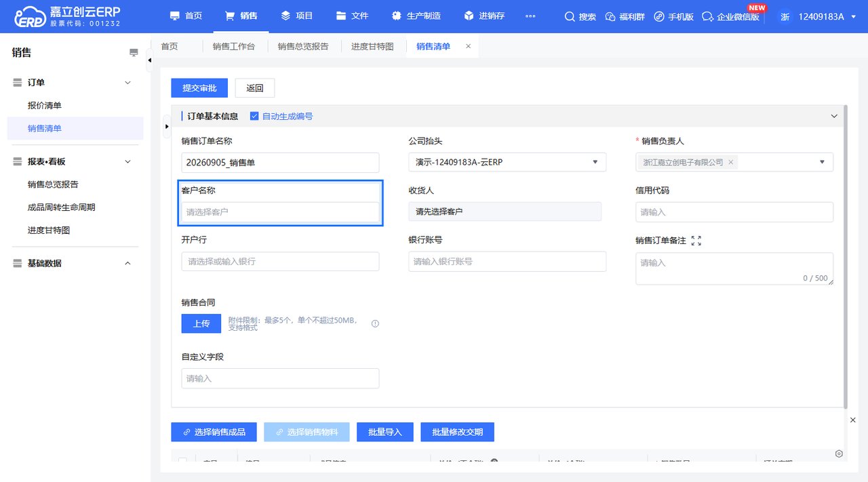Toggle 自动生成编号 checkbox
868x482 pixels.
(254, 116)
